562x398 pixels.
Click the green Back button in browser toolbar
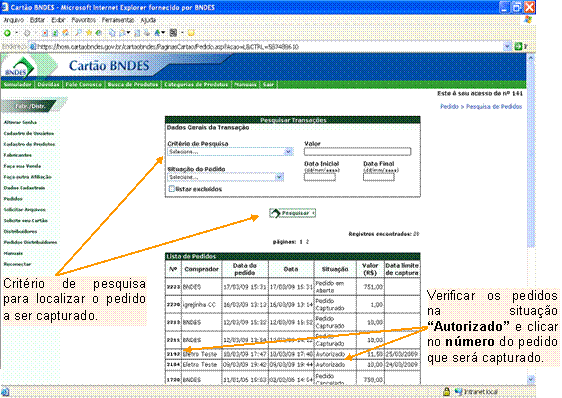coord(7,33)
